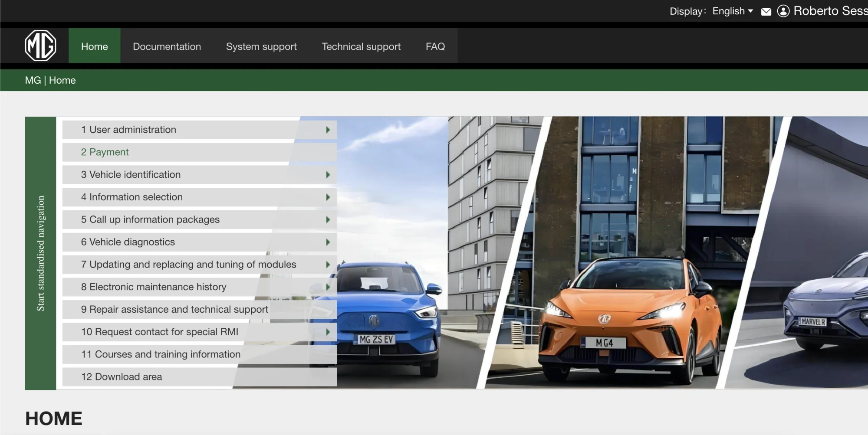The width and height of the screenshot is (868, 435).
Task: Open the System support menu
Action: coord(261,46)
